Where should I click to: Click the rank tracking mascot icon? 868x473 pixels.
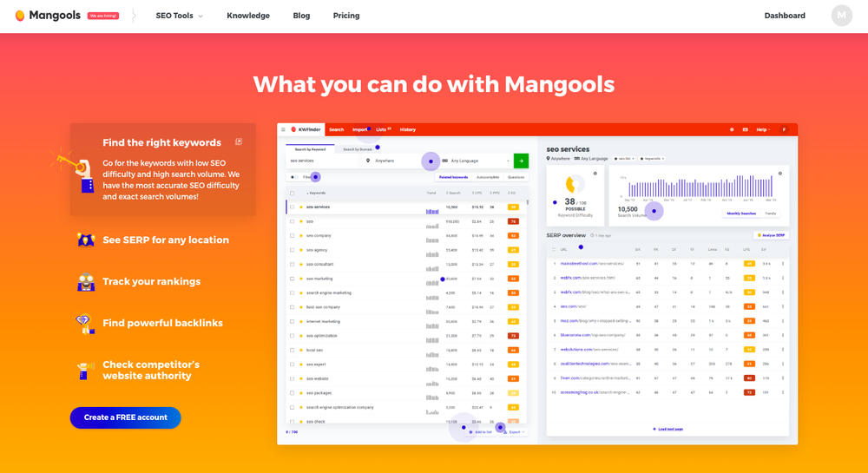[85, 281]
